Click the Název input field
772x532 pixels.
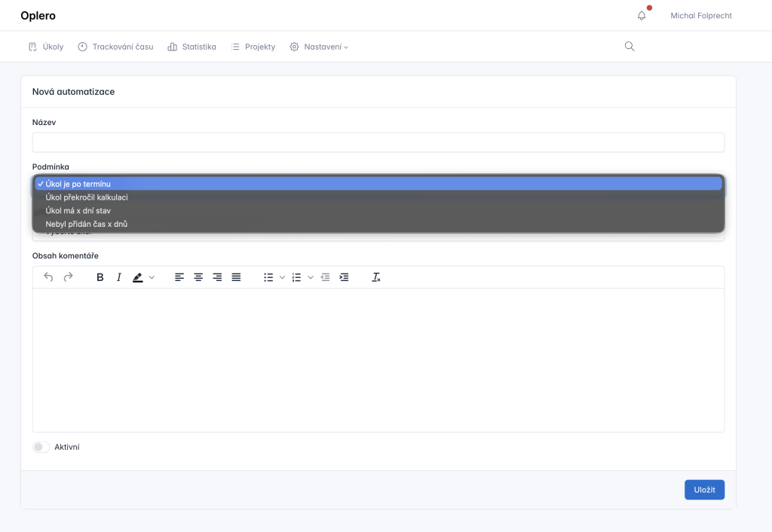click(x=378, y=142)
